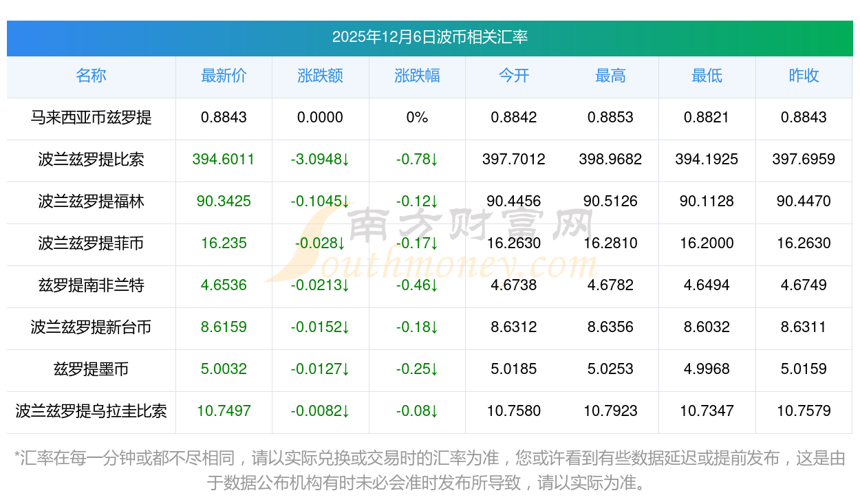The width and height of the screenshot is (860, 504).
Task: Click the change percent -0.78↓
Action: [417, 160]
